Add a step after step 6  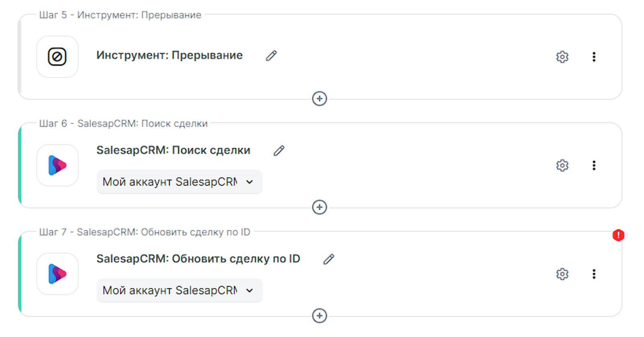click(x=320, y=207)
